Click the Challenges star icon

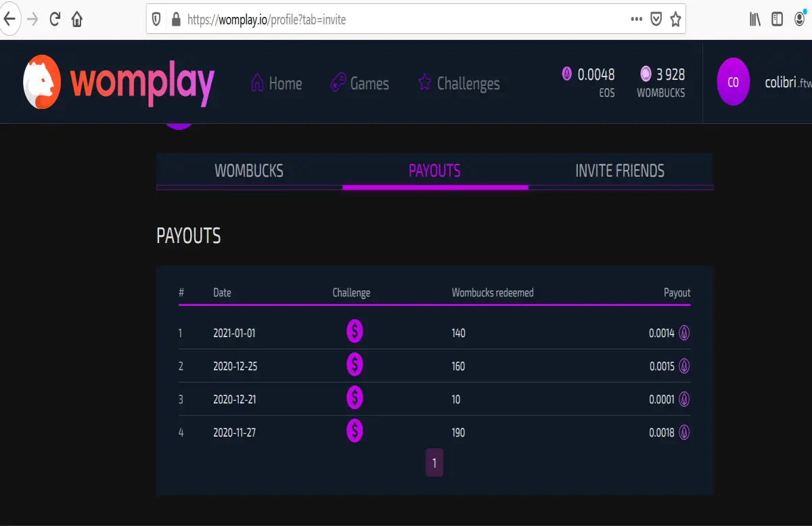(x=424, y=83)
